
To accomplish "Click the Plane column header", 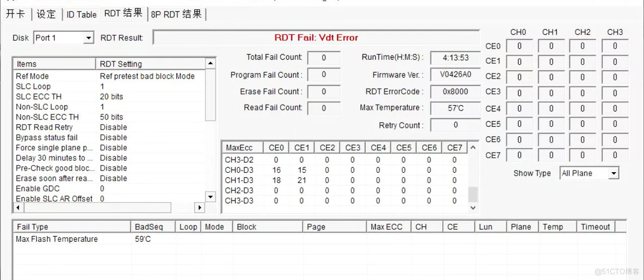I will coord(523,227).
